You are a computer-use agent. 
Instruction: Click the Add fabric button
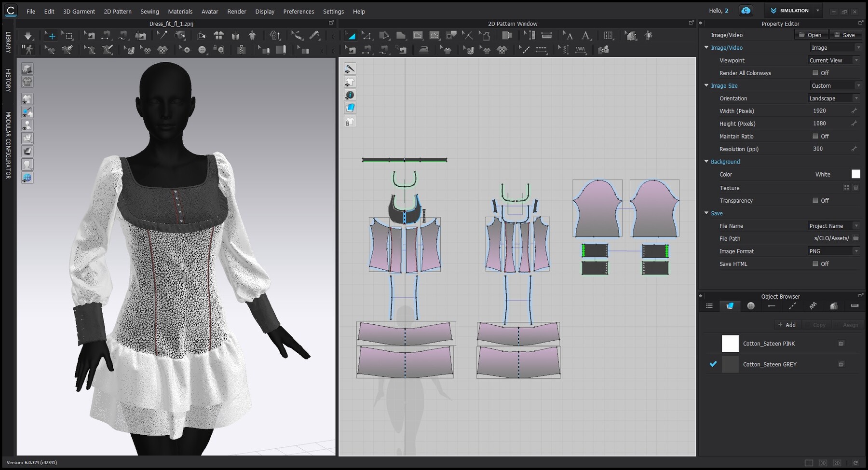(787, 325)
